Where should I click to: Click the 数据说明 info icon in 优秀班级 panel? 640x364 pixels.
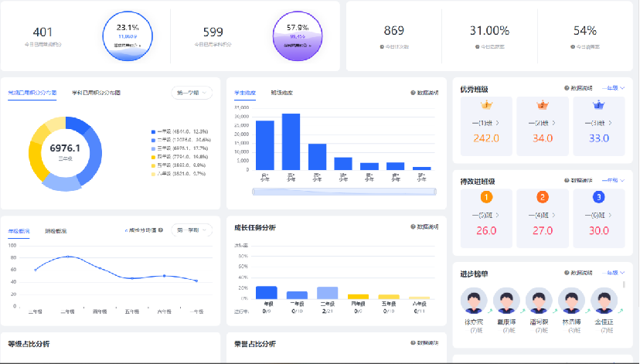point(567,89)
